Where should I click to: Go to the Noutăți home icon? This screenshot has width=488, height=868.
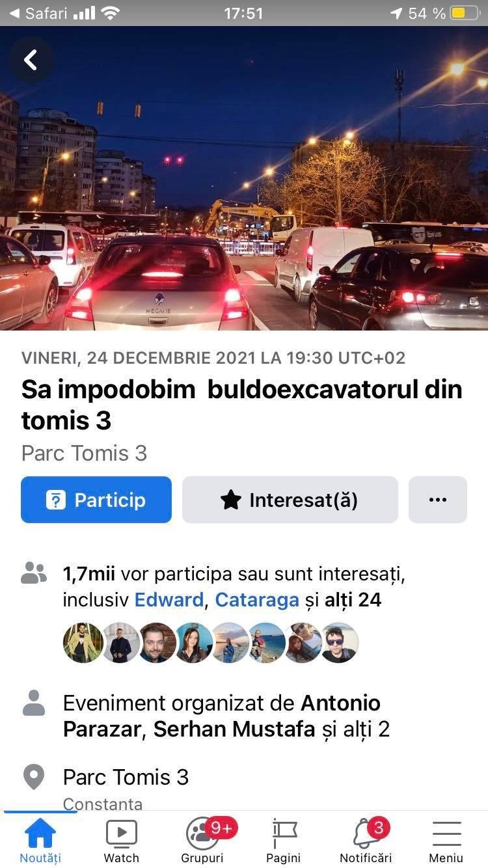40,833
